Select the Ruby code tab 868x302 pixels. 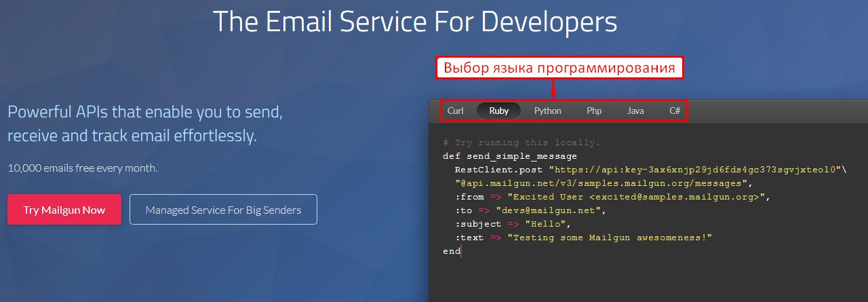point(498,111)
